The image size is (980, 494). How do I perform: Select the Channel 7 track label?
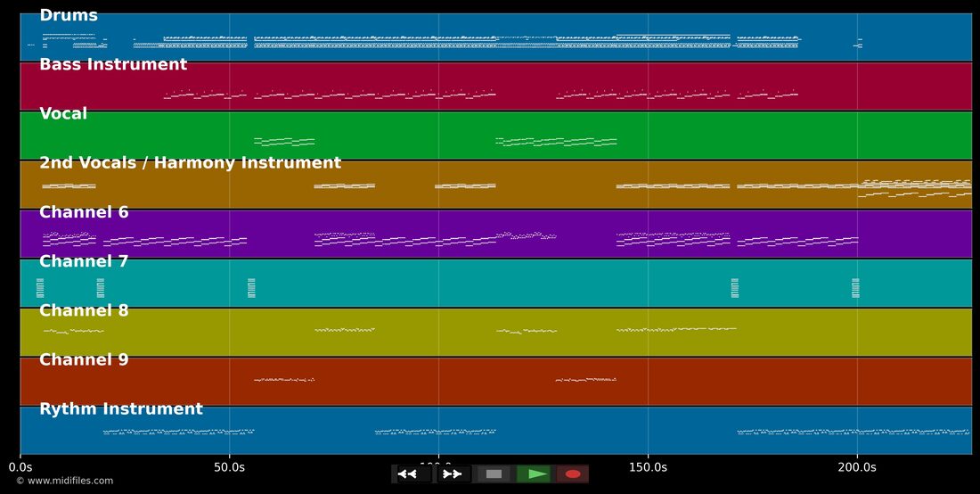tap(84, 261)
